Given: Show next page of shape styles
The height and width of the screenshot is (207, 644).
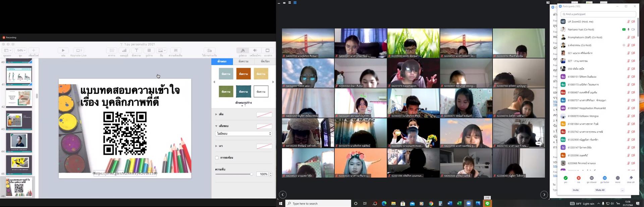Looking at the screenshot, I should (x=273, y=82).
